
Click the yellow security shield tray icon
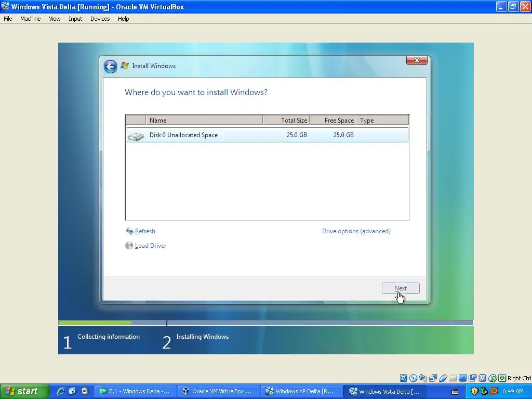coord(474,391)
